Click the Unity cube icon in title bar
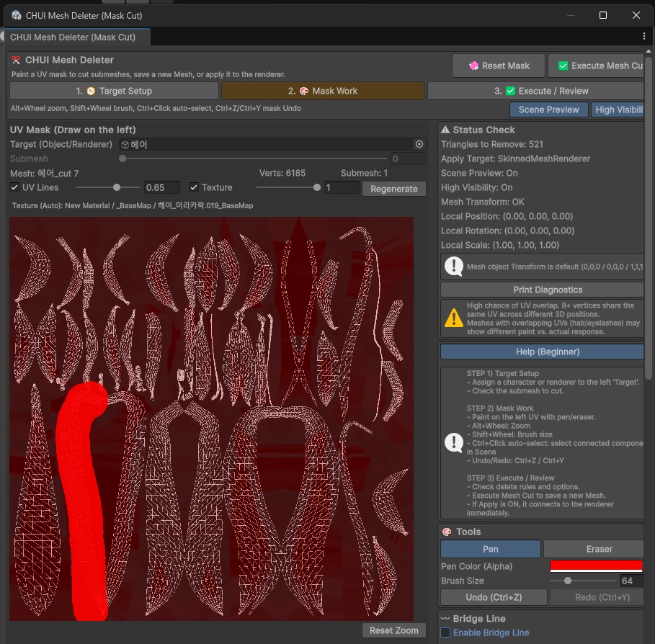 point(16,15)
